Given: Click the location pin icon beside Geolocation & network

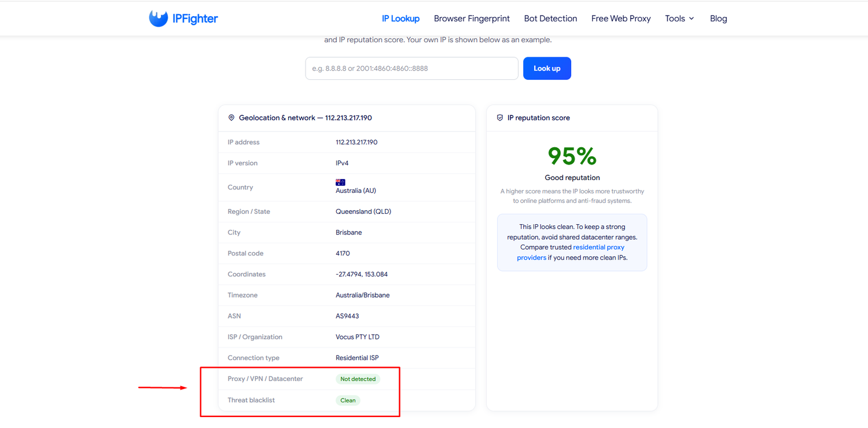Looking at the screenshot, I should tap(231, 118).
